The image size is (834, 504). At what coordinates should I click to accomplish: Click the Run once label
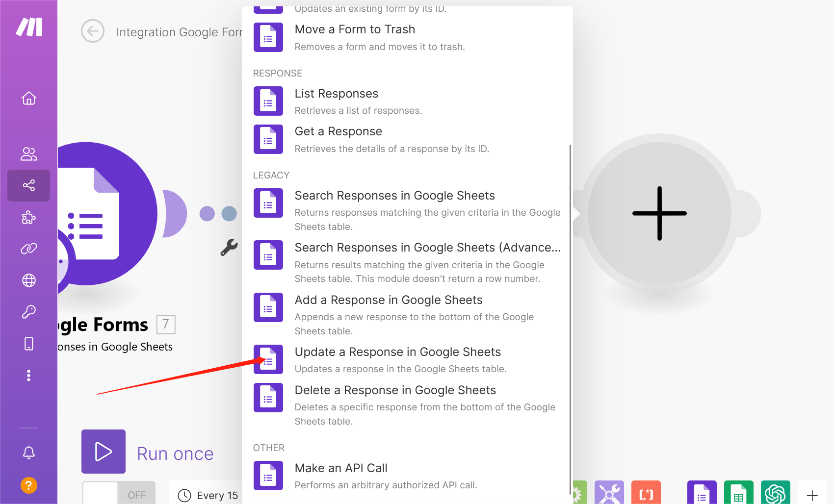point(175,454)
